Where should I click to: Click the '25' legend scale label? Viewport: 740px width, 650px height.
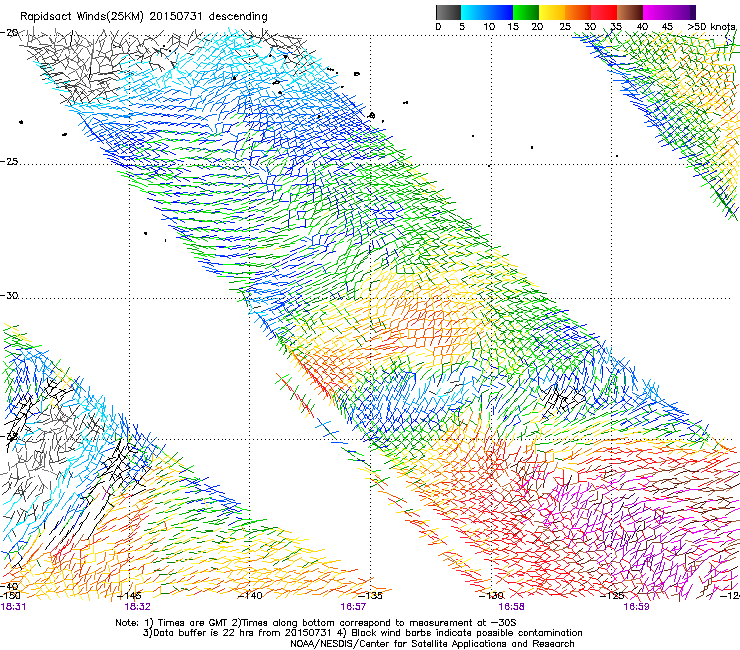[565, 27]
